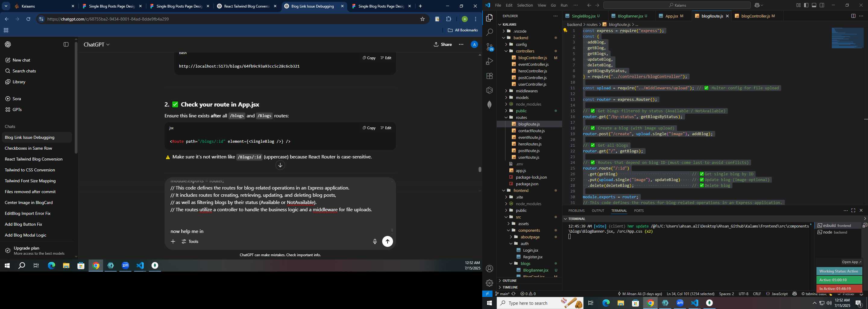Image resolution: width=868 pixels, height=309 pixels.
Task: Copy the bash localhost URL block
Action: [369, 58]
